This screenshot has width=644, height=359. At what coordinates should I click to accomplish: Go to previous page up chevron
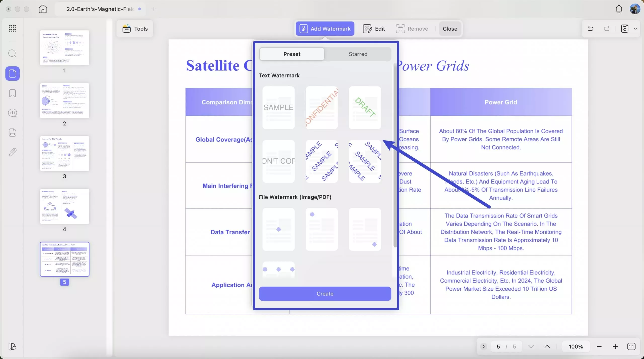[547, 346]
